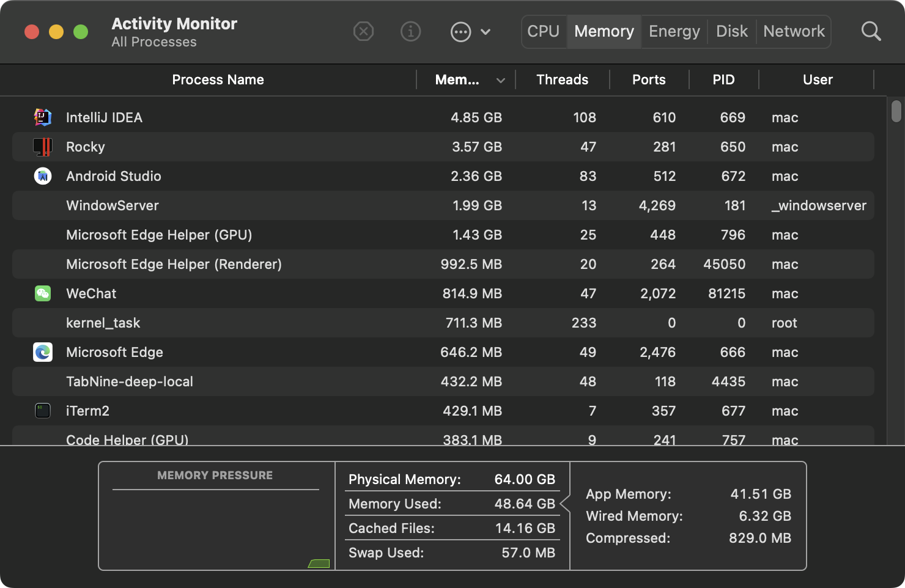
Task: Switch to the CPU tab
Action: point(544,31)
